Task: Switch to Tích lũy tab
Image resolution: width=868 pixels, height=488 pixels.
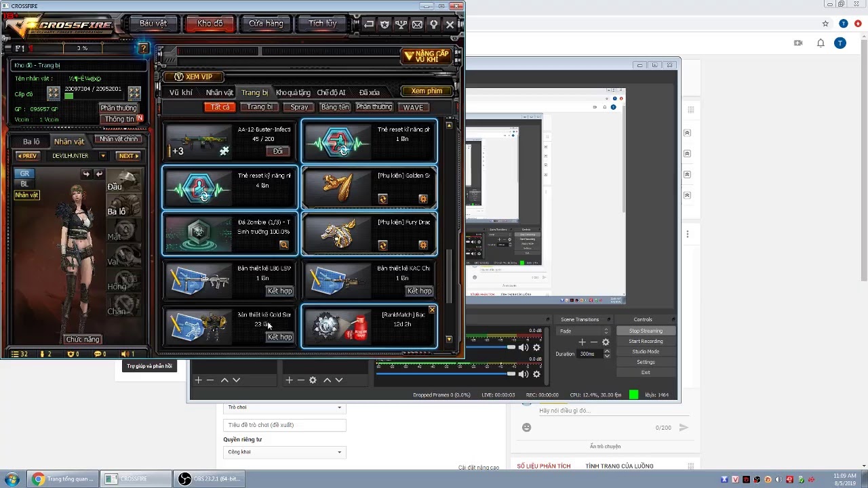Action: point(322,23)
